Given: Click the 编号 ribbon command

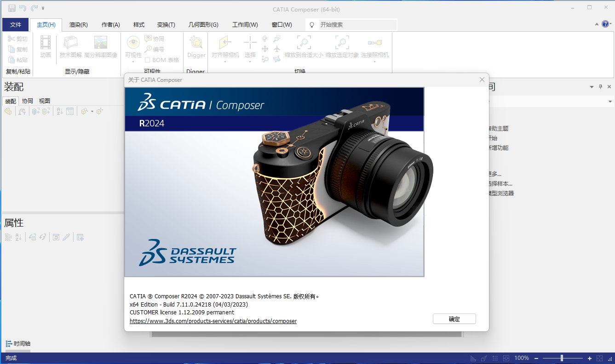Looking at the screenshot, I should [x=154, y=49].
